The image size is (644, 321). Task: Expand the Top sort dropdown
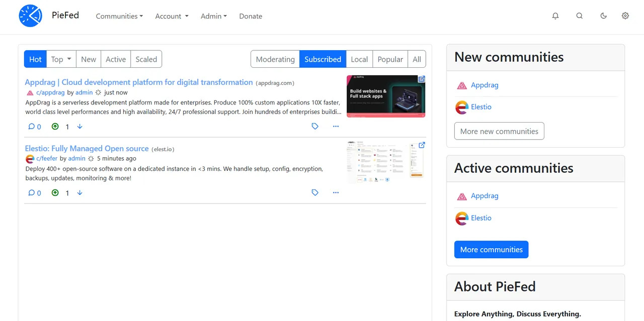click(x=61, y=59)
